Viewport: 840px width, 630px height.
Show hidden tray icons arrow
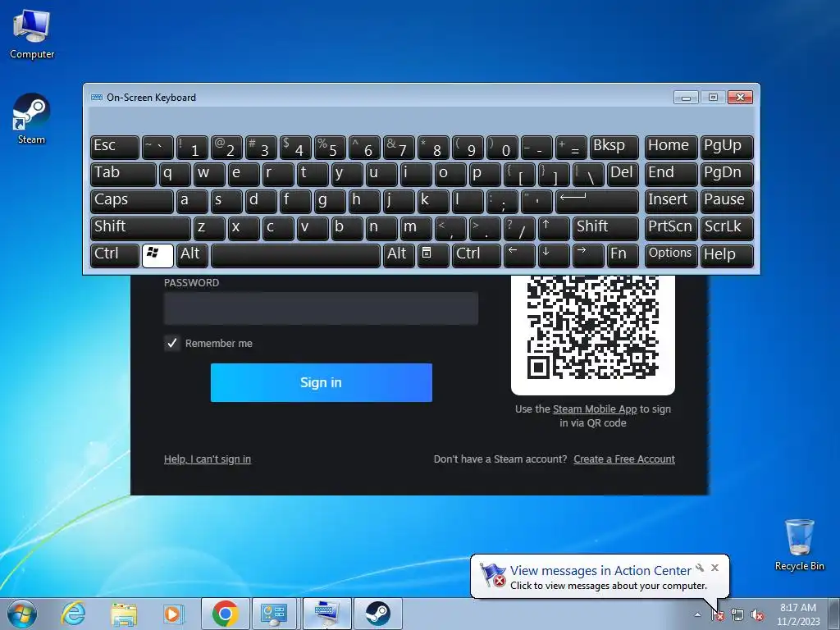(x=697, y=615)
